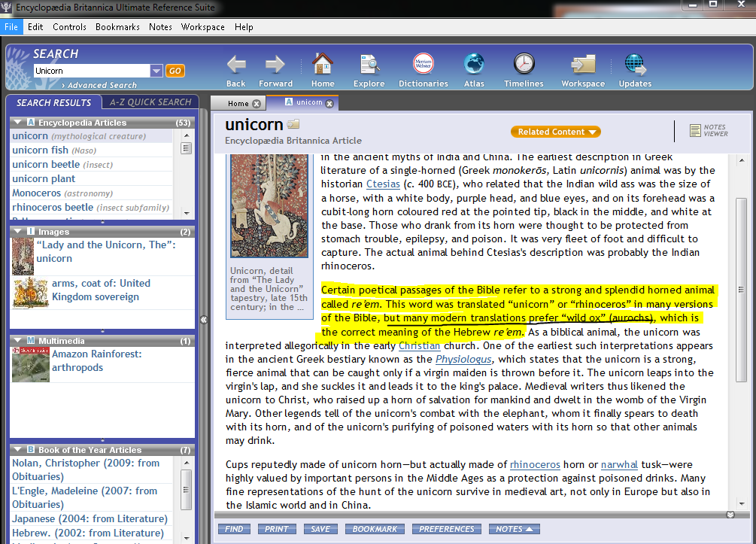
Task: Collapse the Book of the Year Articles section
Action: [18, 449]
